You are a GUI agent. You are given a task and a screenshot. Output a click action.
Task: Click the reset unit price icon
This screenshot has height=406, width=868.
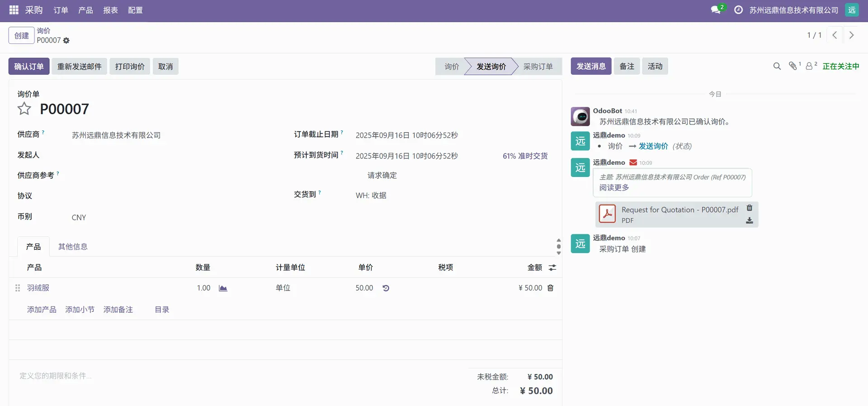click(386, 288)
